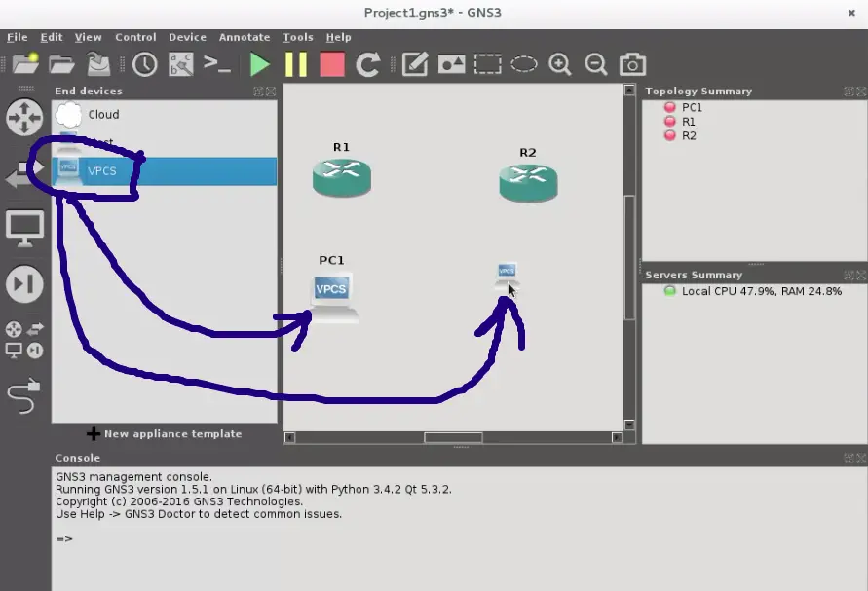The width and height of the screenshot is (868, 591).
Task: Open the File menu
Action: click(18, 37)
